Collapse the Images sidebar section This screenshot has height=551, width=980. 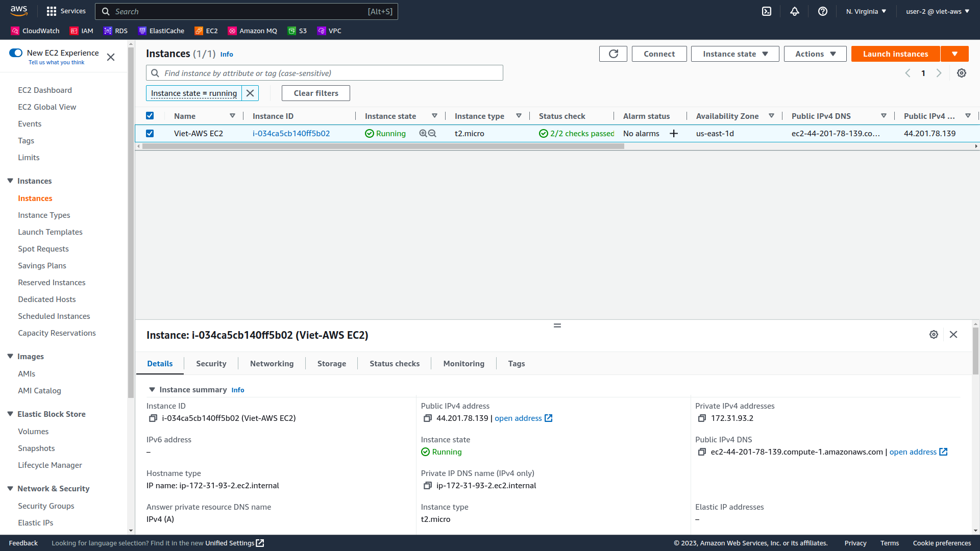click(10, 356)
